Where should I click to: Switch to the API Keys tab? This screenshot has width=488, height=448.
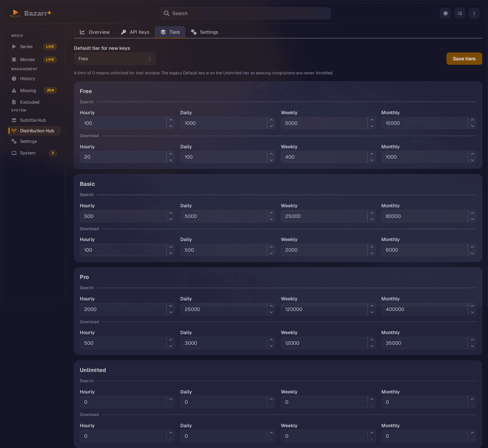(135, 32)
